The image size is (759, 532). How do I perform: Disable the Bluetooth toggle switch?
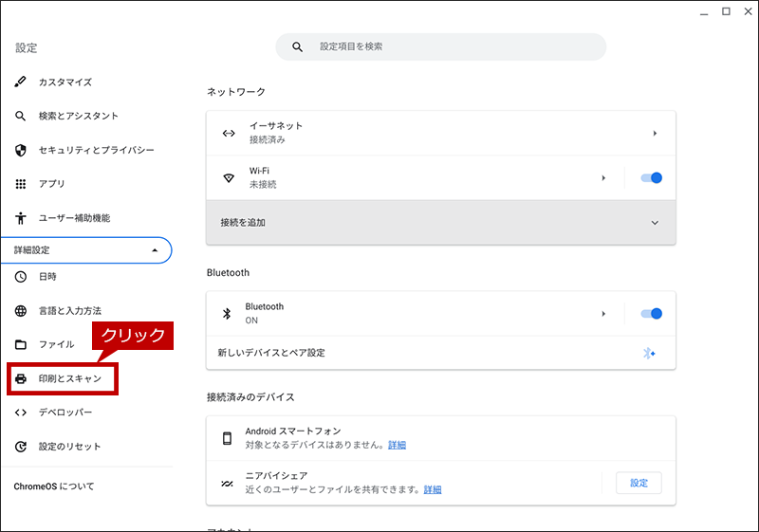651,314
